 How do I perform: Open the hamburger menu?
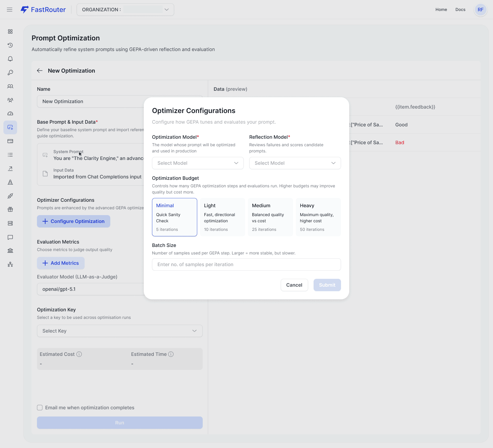point(10,10)
